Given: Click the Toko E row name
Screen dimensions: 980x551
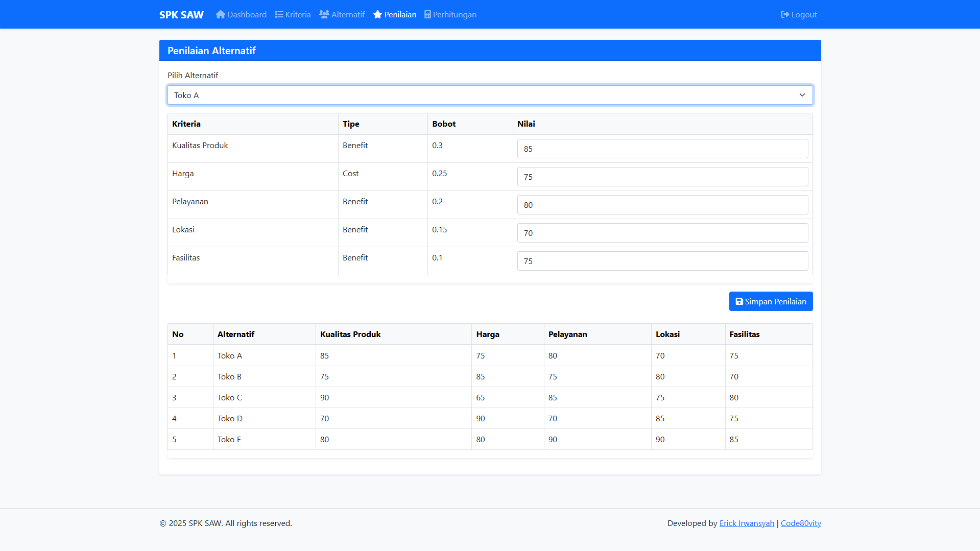Looking at the screenshot, I should point(229,439).
